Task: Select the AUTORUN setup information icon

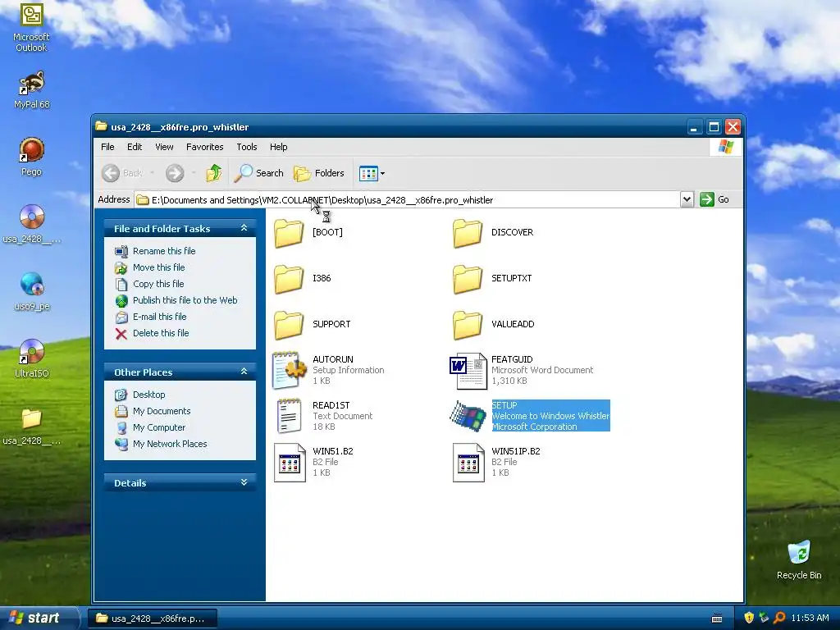Action: point(289,370)
